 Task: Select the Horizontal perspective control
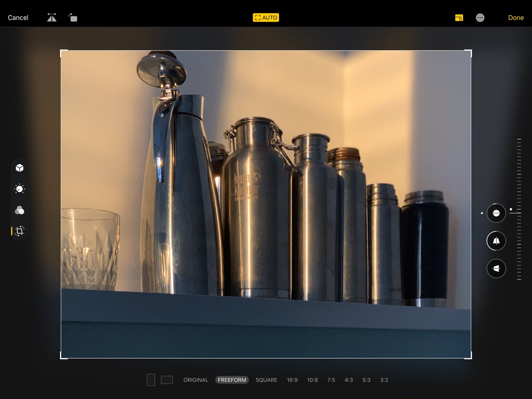[496, 268]
